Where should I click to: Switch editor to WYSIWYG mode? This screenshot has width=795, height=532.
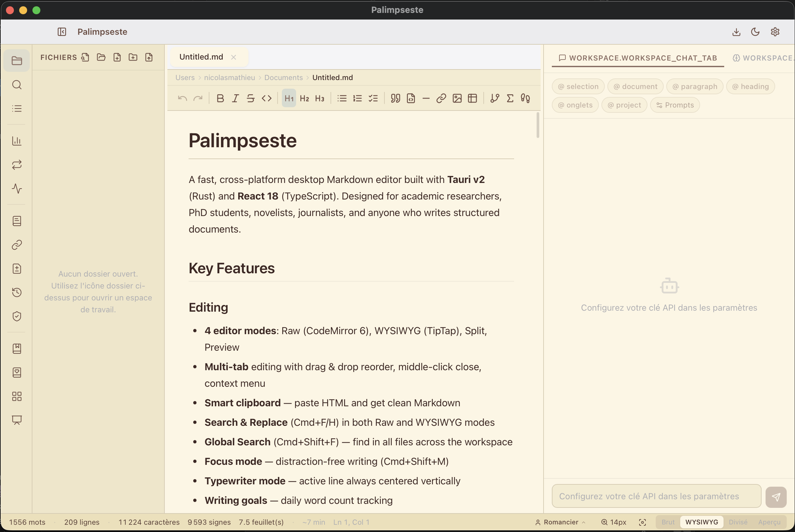pyautogui.click(x=702, y=522)
